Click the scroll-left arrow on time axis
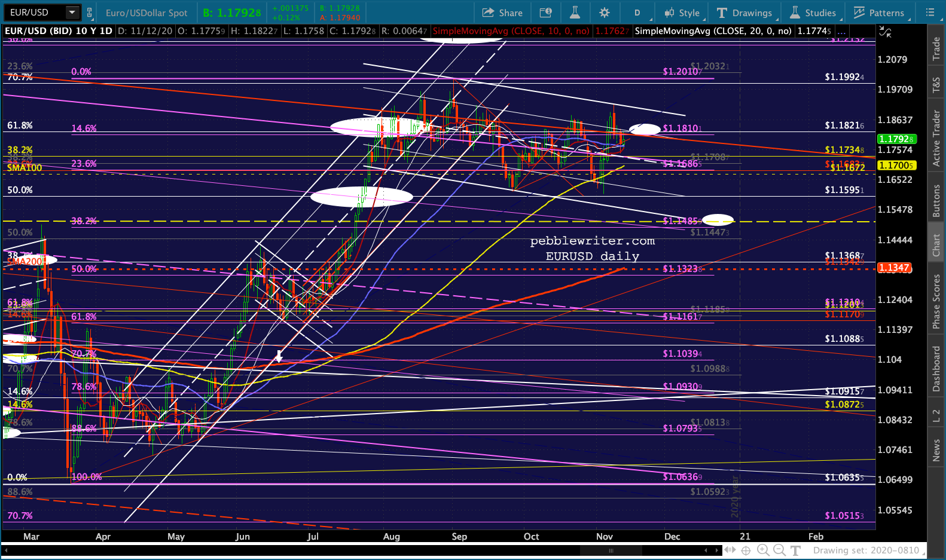Image resolution: width=946 pixels, height=560 pixels. [x=706, y=550]
